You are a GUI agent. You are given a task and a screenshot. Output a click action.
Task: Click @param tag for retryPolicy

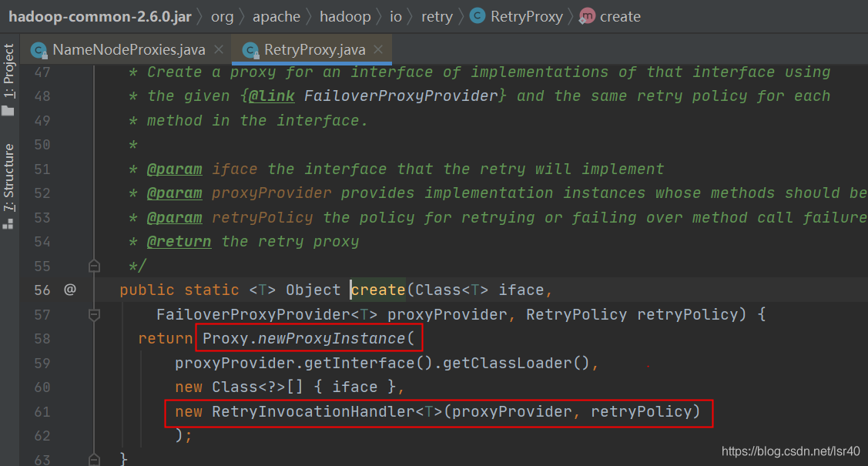[x=174, y=217]
